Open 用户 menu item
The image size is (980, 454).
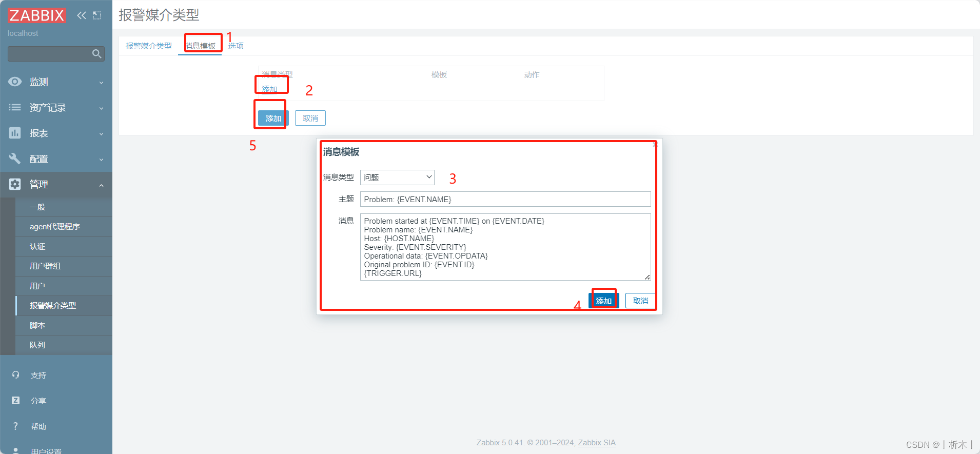pyautogui.click(x=64, y=286)
